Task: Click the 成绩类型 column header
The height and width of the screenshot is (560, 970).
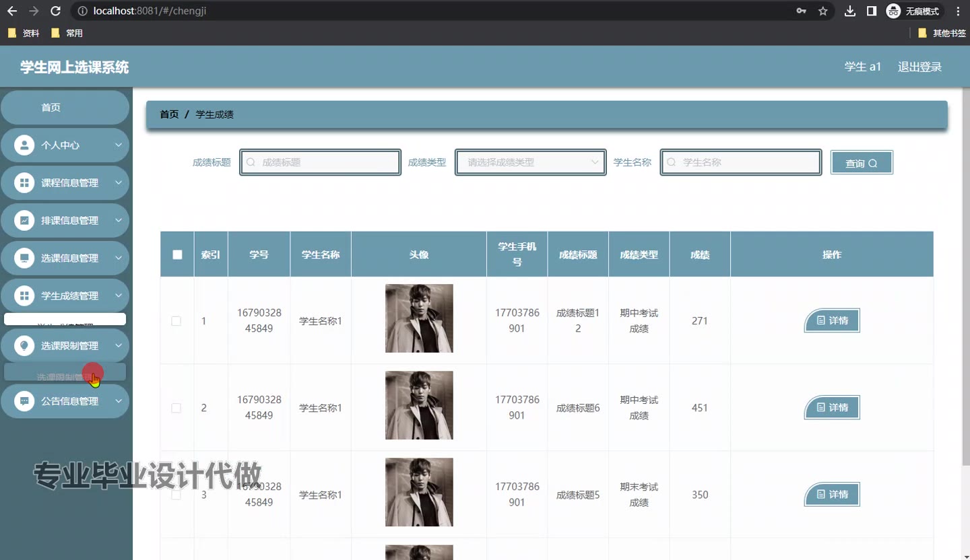Action: (x=639, y=254)
